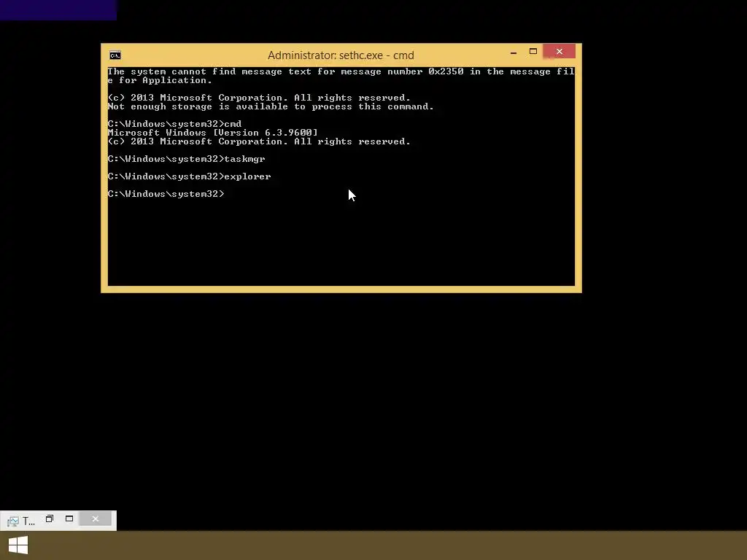Click the empty taskbar area beside Start

click(391, 545)
